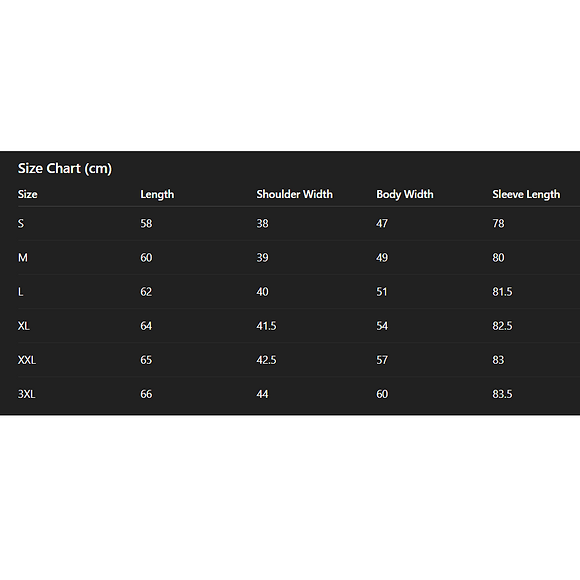This screenshot has width=580, height=580.
Task: Click length value 66 for 3XL
Action: (146, 394)
